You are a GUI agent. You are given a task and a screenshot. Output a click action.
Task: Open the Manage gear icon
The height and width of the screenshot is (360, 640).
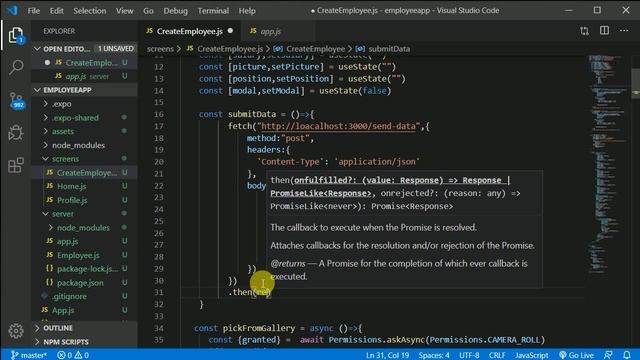click(16, 331)
